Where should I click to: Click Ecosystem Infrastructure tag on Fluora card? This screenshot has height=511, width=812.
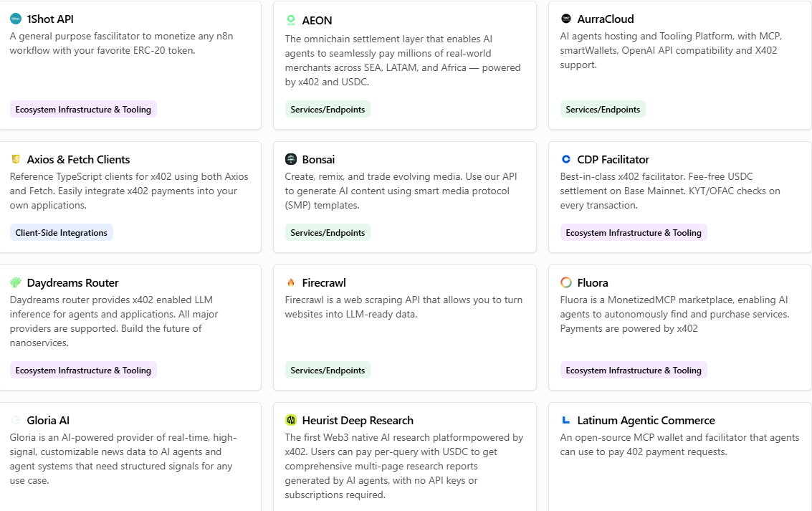pyautogui.click(x=634, y=371)
